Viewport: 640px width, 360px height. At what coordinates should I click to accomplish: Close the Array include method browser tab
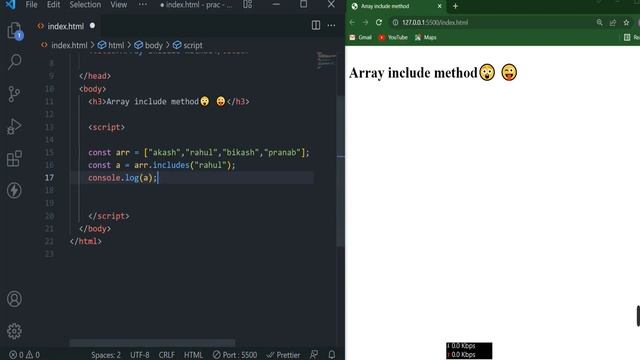pos(440,6)
